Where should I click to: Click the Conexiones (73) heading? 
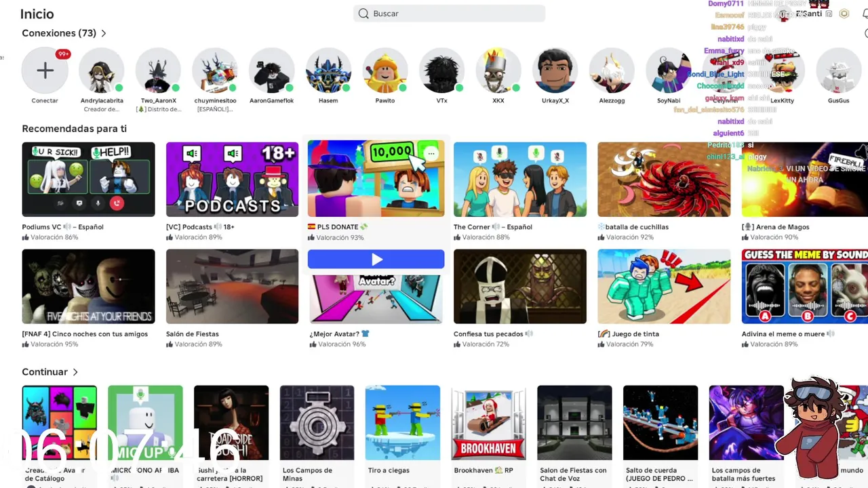(x=59, y=33)
